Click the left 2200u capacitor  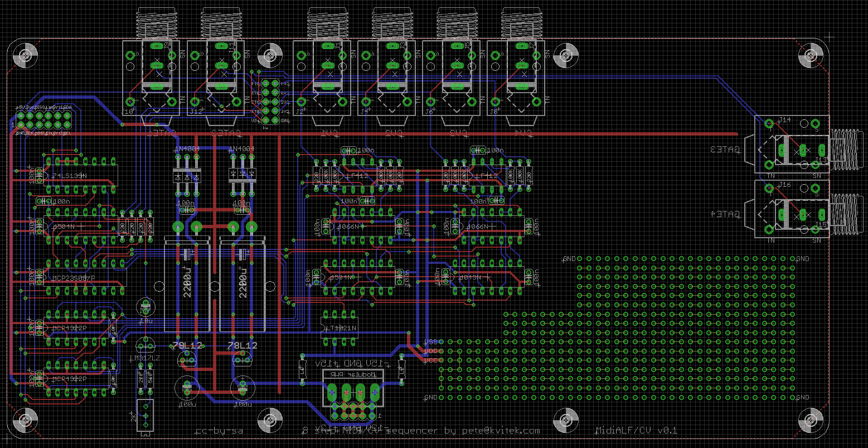click(187, 285)
